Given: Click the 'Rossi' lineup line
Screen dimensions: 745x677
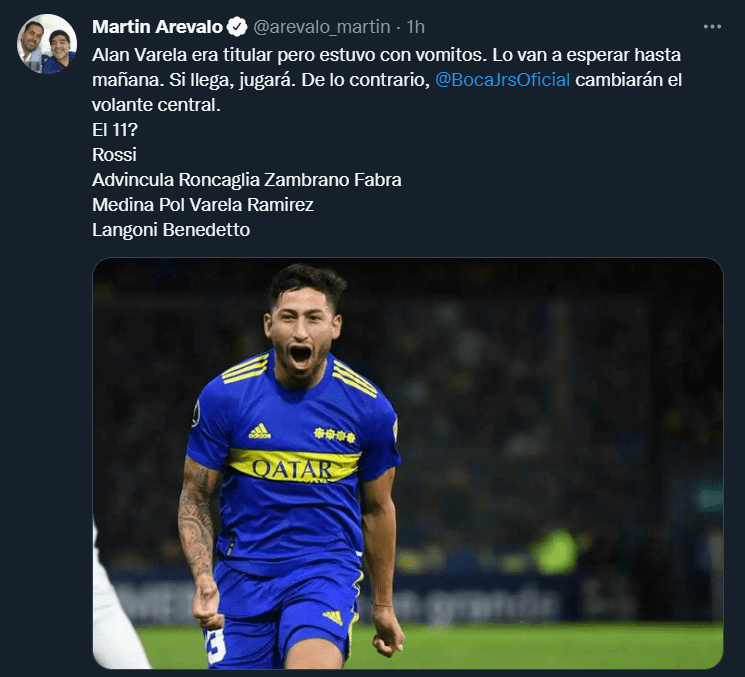Looking at the screenshot, I should (x=115, y=155).
